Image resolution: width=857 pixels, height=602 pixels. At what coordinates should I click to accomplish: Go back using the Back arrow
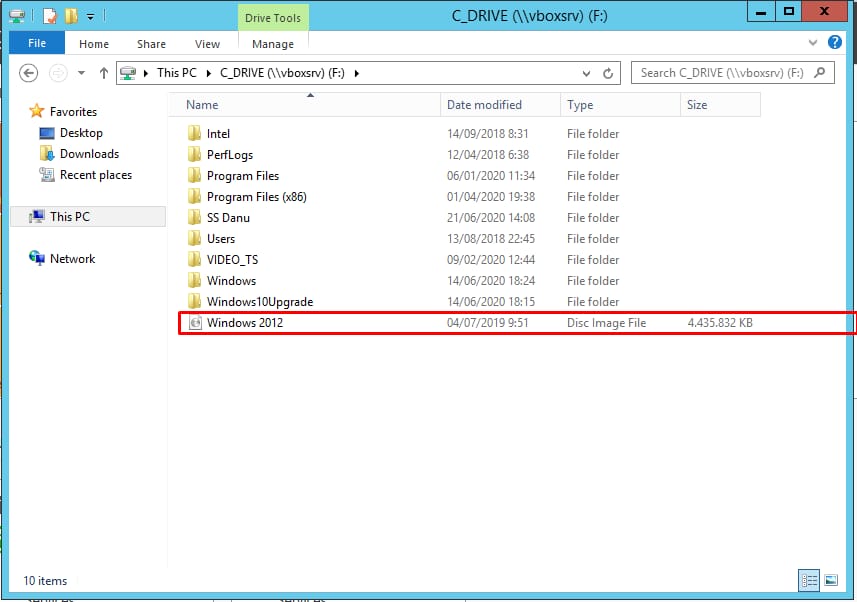pyautogui.click(x=28, y=73)
